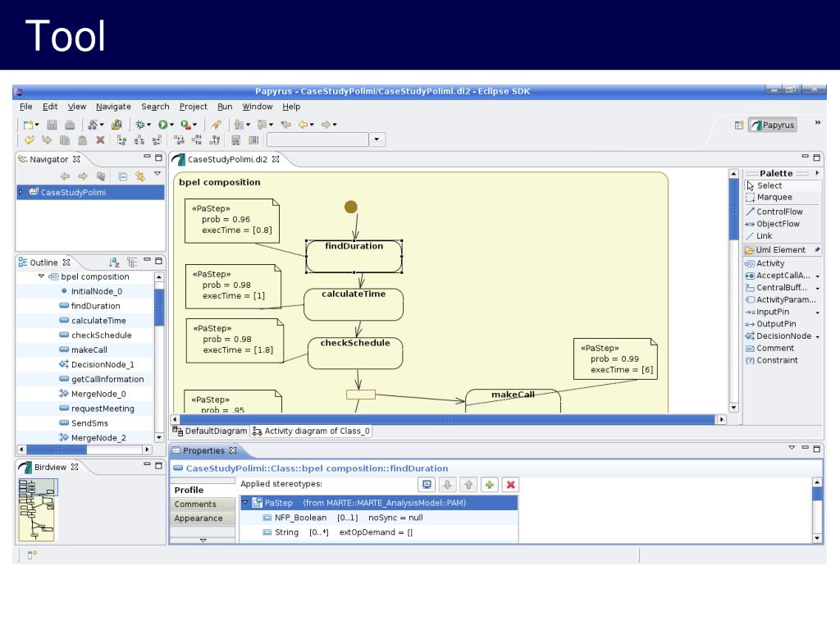This screenshot has width=840, height=630.
Task: Click the green add stereotype icon
Action: 490,485
